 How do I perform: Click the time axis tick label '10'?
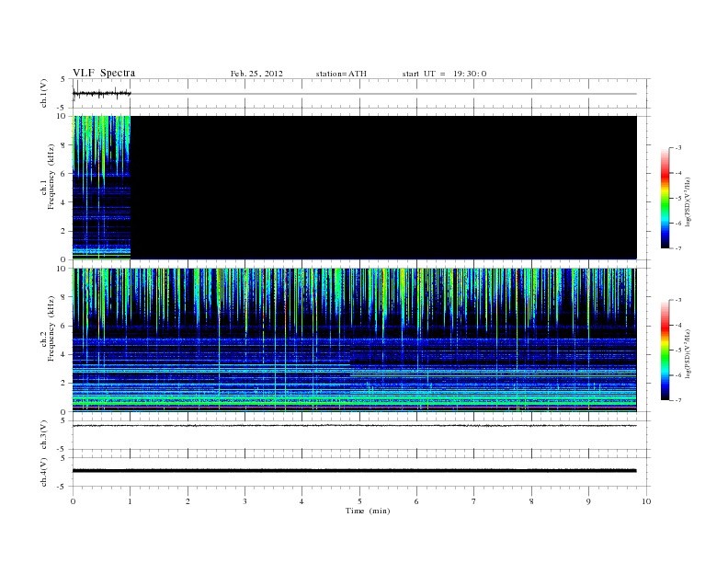[x=646, y=501]
